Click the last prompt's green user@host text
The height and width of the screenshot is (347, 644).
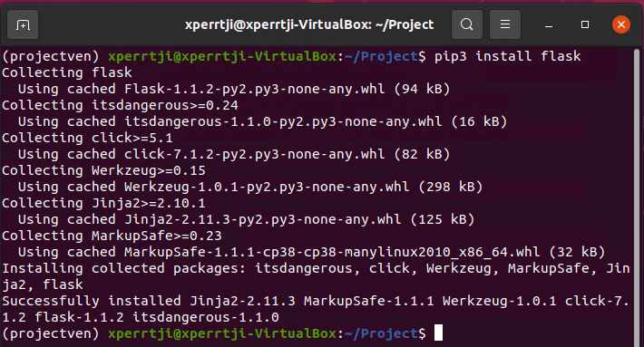click(x=222, y=333)
